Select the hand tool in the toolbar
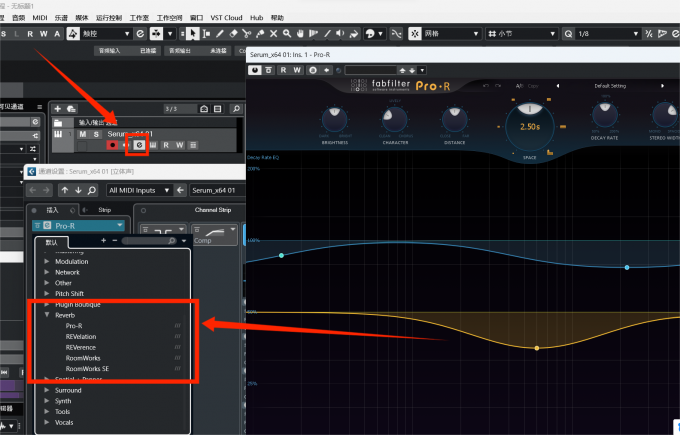Image resolution: width=680 pixels, height=435 pixels. [300, 33]
